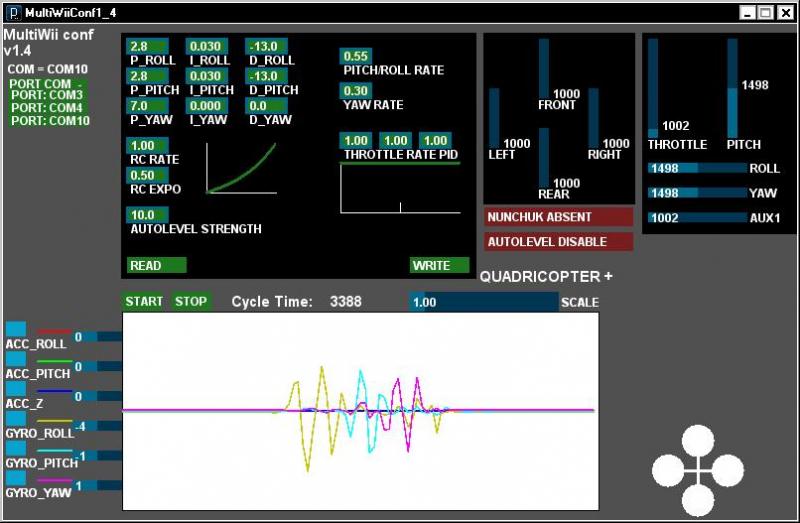
Task: Click the I_ROLL value field 0.030
Action: tap(207, 46)
